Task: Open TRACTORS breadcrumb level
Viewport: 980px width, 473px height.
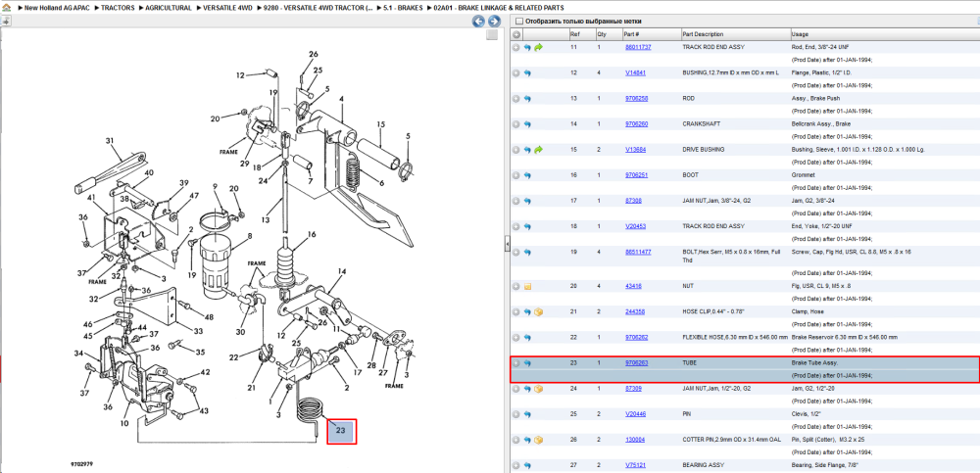Action: 119,8
